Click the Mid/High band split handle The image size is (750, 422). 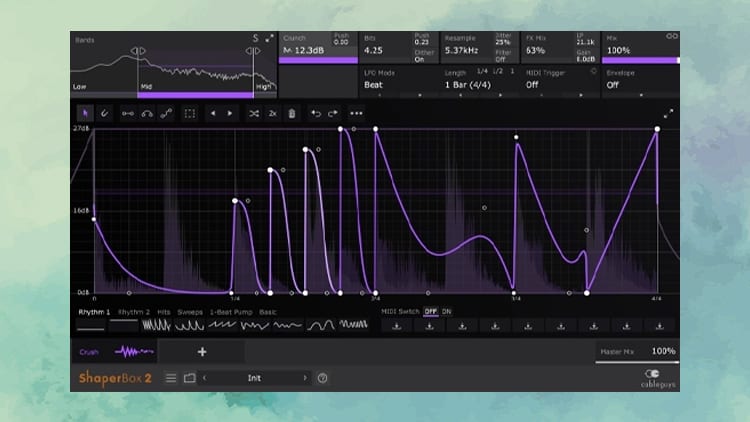tap(253, 51)
